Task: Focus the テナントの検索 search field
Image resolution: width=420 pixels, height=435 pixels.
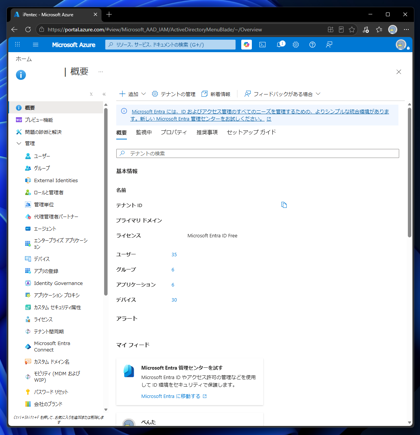Action: pos(257,153)
